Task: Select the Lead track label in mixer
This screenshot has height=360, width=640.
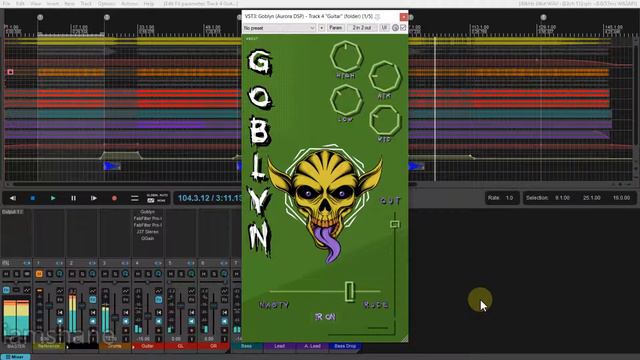Action: [280, 346]
